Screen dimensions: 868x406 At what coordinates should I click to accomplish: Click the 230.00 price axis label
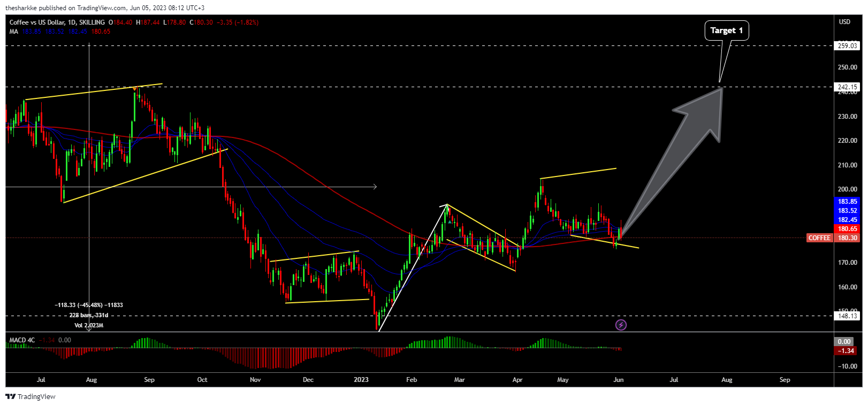coord(848,116)
